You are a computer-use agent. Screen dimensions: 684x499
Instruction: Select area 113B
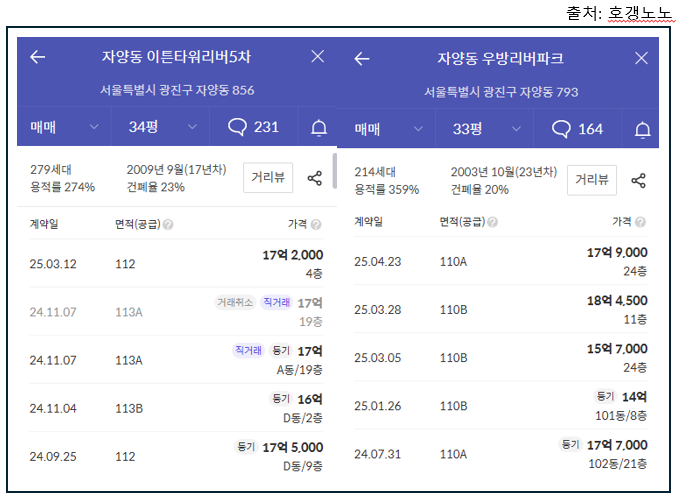(129, 408)
